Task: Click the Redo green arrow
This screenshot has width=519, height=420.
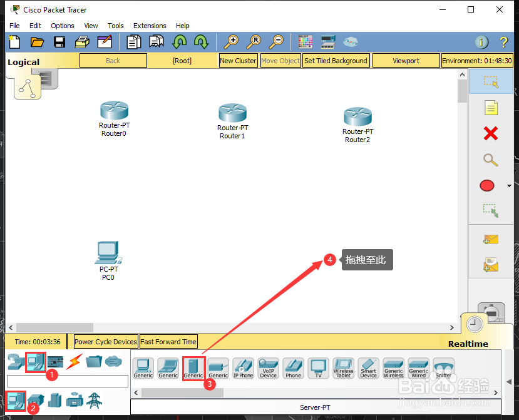Action: 201,42
